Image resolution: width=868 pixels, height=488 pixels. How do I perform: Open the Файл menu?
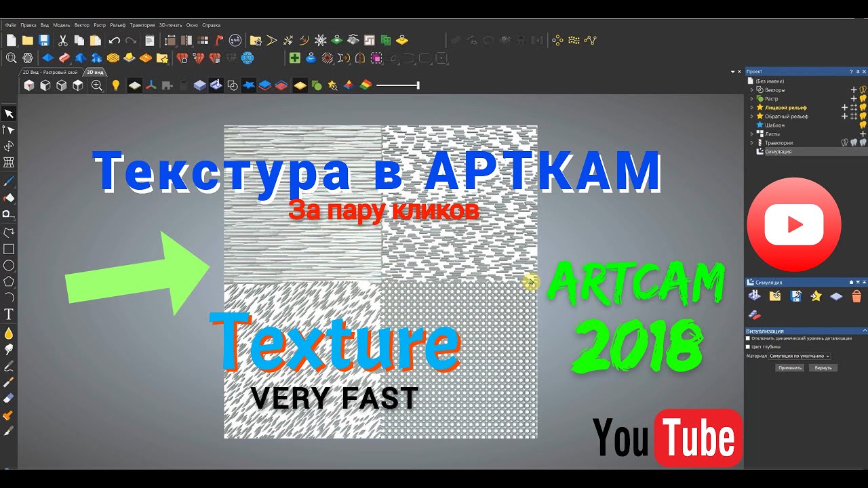click(x=10, y=25)
